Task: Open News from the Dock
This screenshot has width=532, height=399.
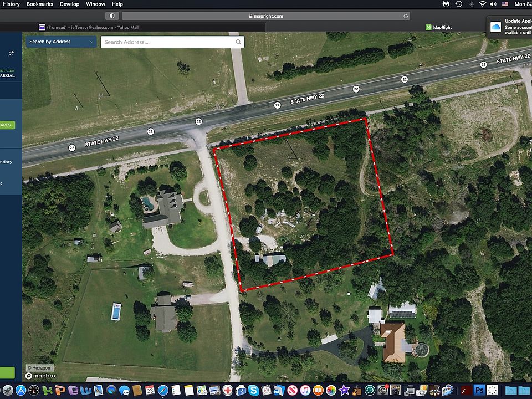Action: [x=293, y=390]
